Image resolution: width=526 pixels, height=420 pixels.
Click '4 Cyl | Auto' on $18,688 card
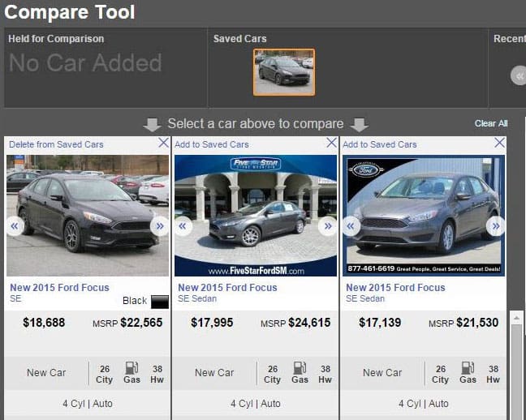click(88, 404)
